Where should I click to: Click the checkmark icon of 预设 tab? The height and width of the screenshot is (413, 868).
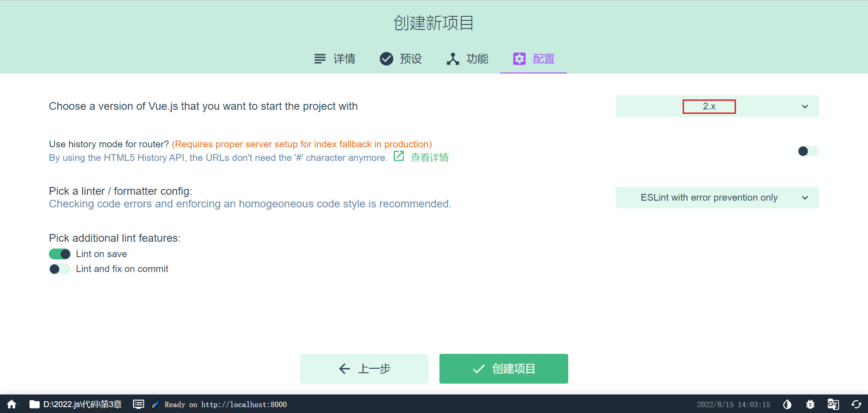[387, 59]
